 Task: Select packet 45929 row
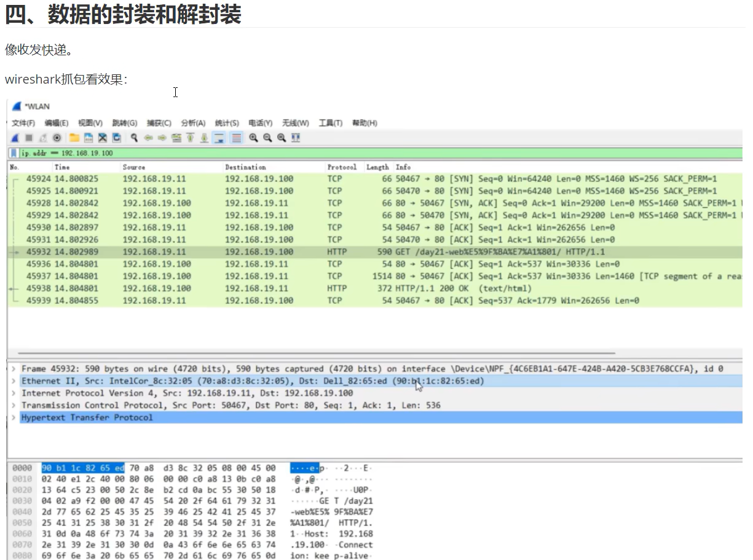pos(375,215)
